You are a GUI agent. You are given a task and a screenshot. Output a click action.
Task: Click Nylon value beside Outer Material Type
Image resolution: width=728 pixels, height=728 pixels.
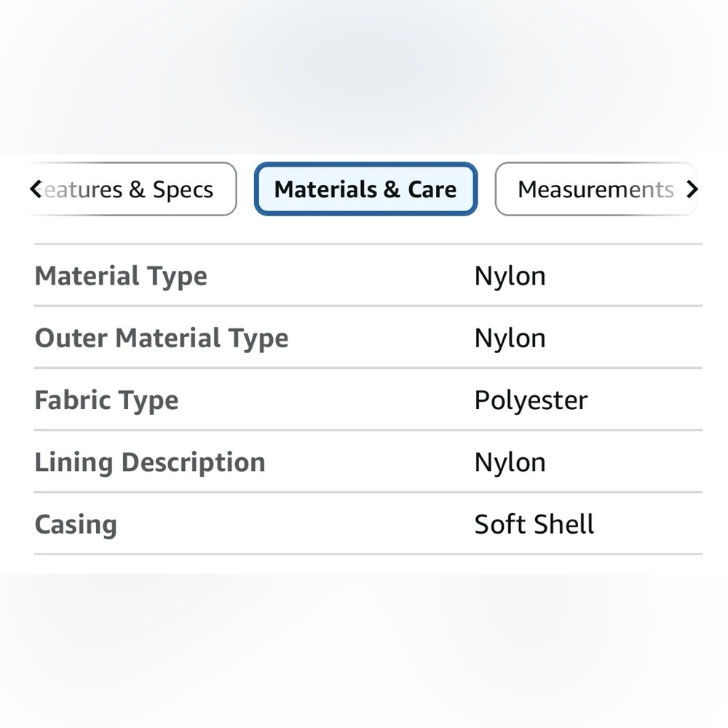[x=510, y=338]
